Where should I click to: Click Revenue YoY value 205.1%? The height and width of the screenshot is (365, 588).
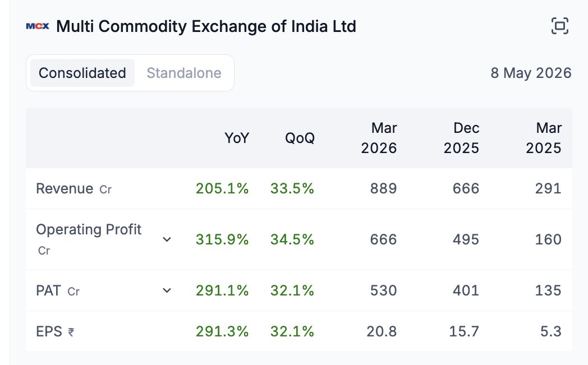(x=222, y=188)
